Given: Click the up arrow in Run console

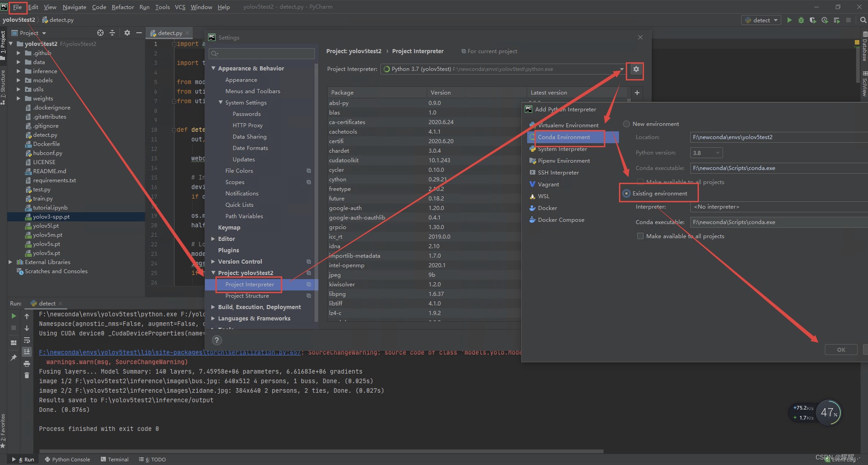Looking at the screenshot, I should click(27, 316).
